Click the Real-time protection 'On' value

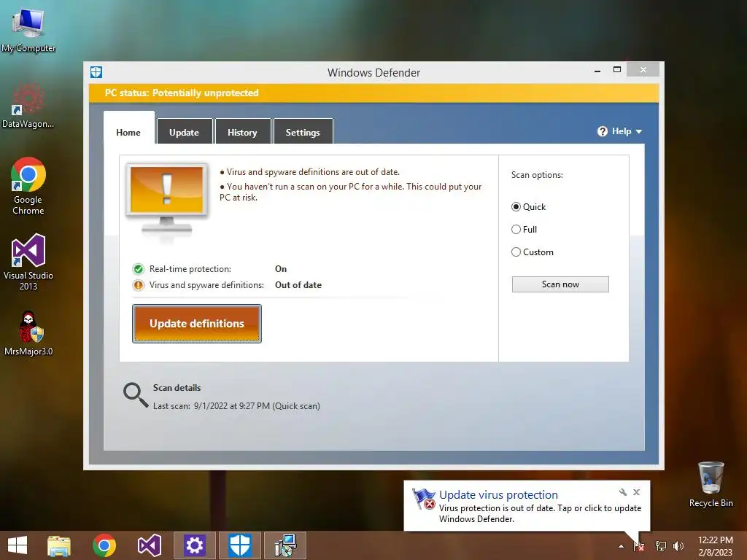281,269
